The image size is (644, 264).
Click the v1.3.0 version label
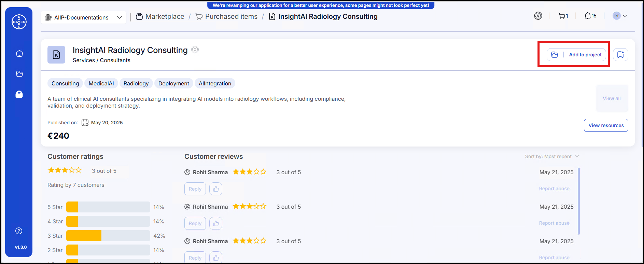(21, 247)
